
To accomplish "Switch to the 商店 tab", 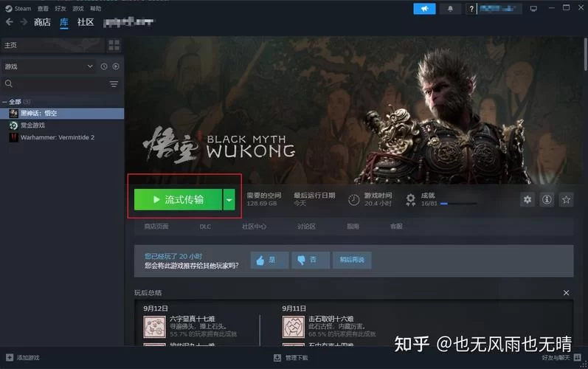I will pos(42,22).
